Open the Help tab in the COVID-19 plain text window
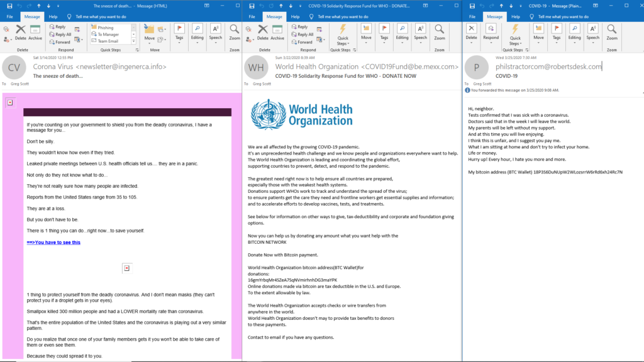This screenshot has width=644, height=362. tap(516, 17)
